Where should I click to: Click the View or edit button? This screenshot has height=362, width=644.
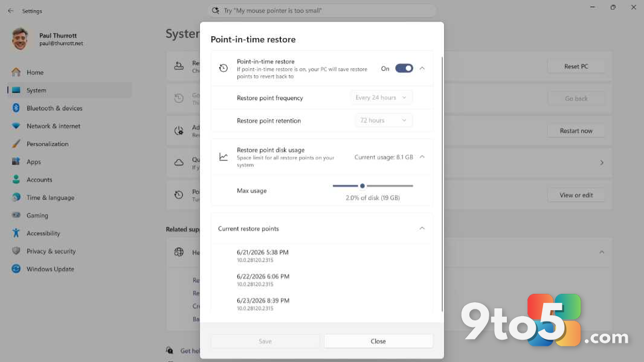click(576, 195)
